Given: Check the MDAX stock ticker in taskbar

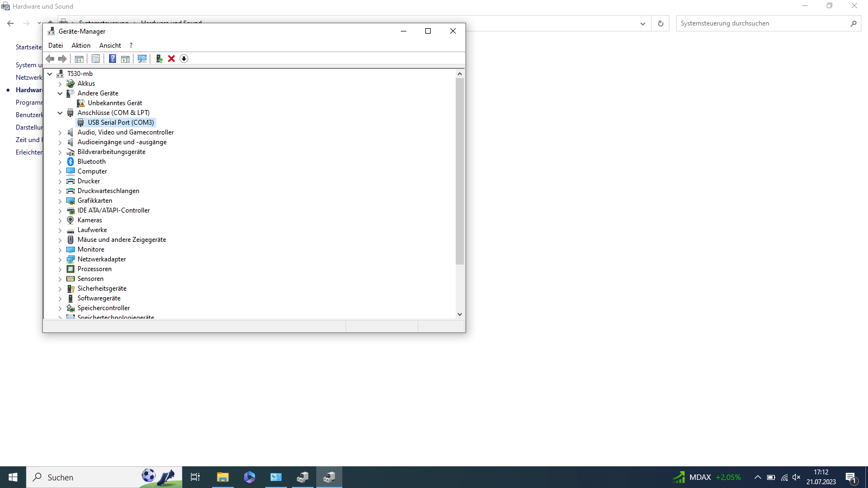Looking at the screenshot, I should pyautogui.click(x=705, y=477).
